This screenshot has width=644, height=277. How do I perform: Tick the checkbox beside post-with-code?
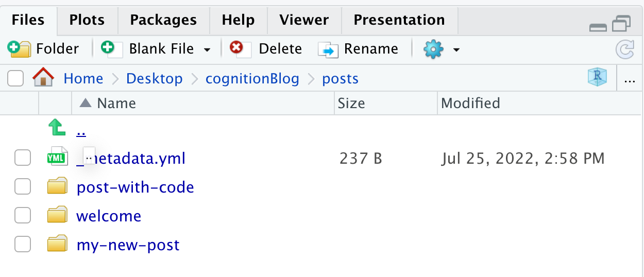pyautogui.click(x=23, y=187)
